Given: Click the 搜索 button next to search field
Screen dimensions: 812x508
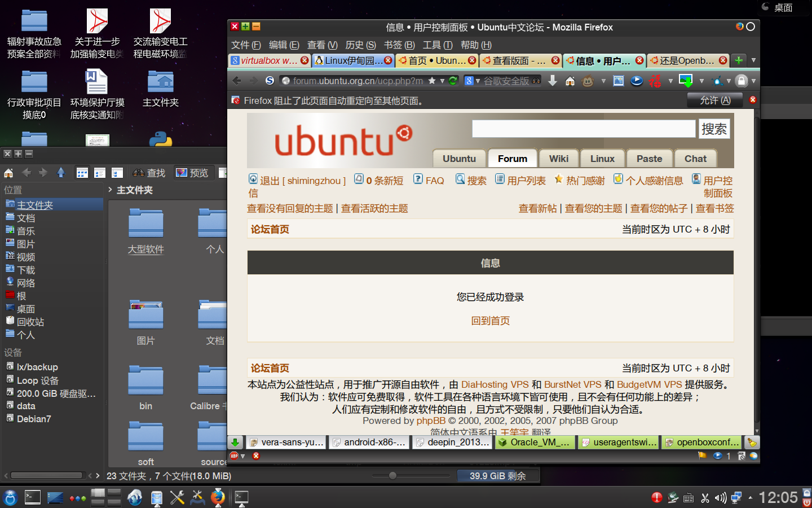Looking at the screenshot, I should click(x=714, y=129).
